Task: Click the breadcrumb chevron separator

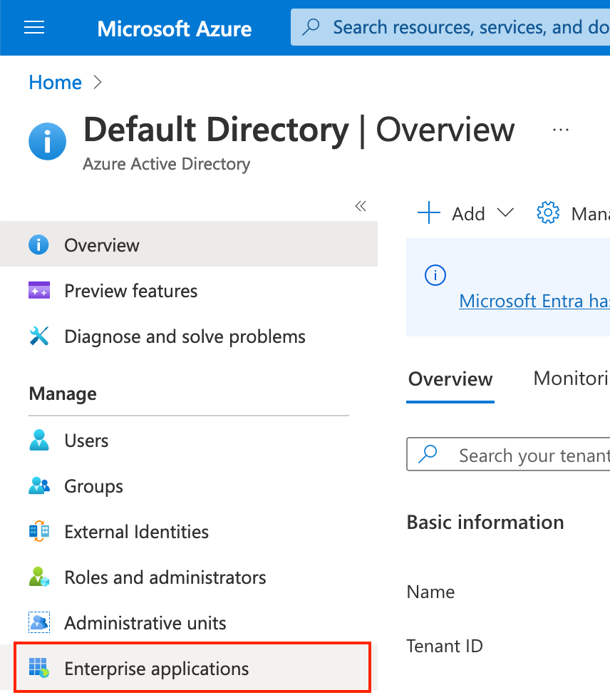Action: pyautogui.click(x=98, y=82)
